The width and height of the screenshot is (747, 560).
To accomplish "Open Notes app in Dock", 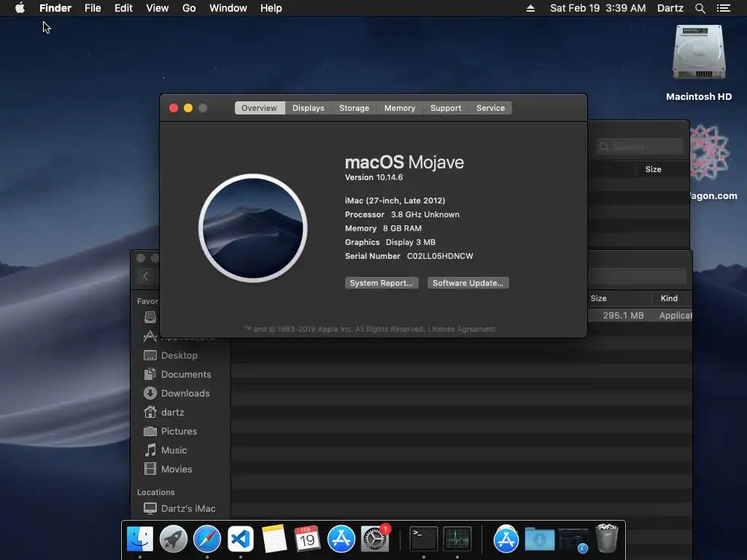I will [274, 539].
